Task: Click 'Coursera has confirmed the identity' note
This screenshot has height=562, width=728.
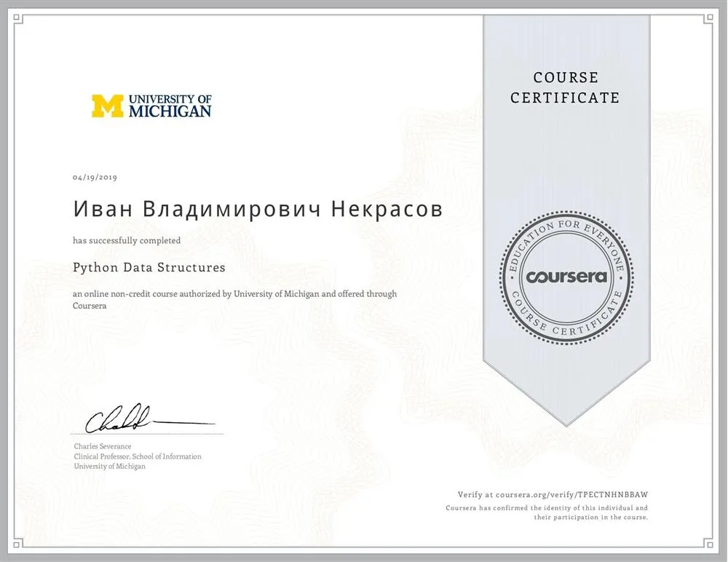Action: [547, 512]
